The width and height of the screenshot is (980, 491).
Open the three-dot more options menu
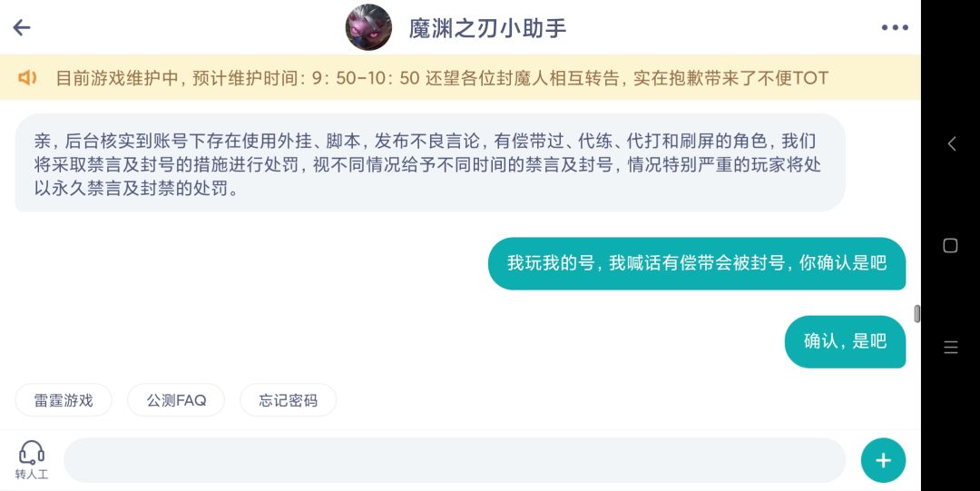(894, 27)
